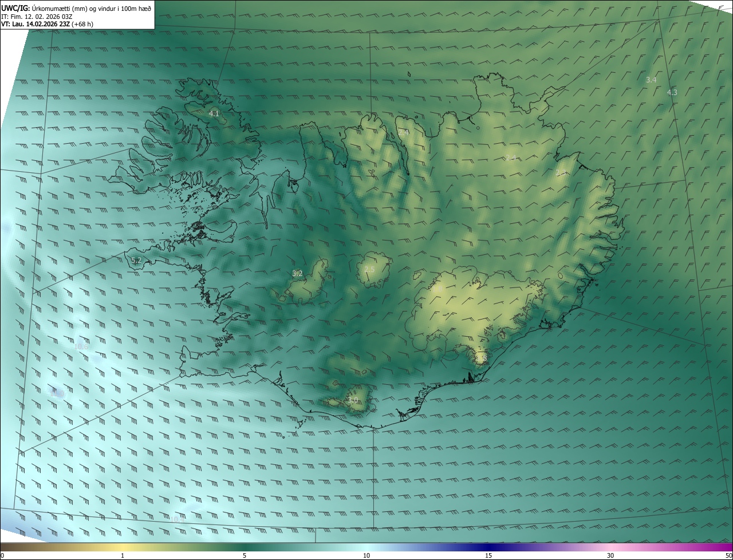Click the 10.4 value label

176,519
